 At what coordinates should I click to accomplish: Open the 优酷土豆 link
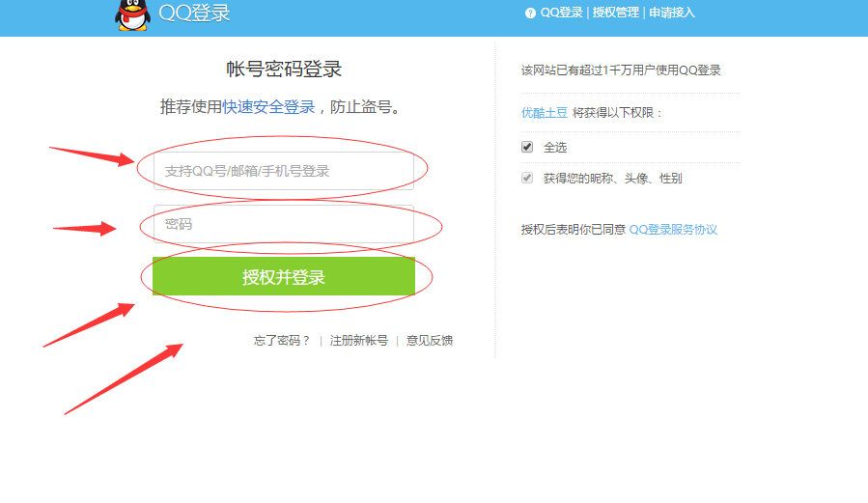click(x=545, y=113)
